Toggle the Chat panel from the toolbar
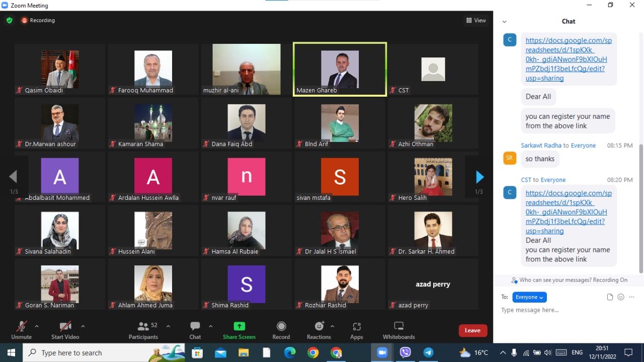 click(195, 330)
